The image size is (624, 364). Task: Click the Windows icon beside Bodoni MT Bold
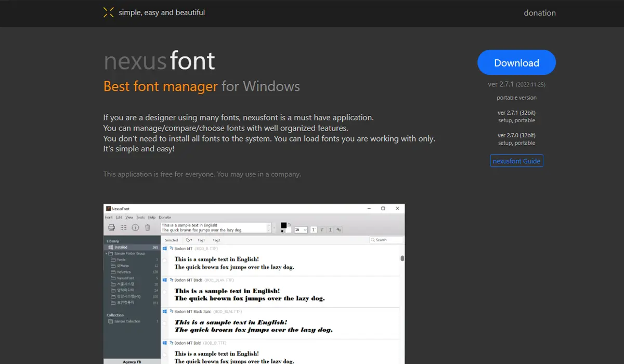pyautogui.click(x=165, y=343)
